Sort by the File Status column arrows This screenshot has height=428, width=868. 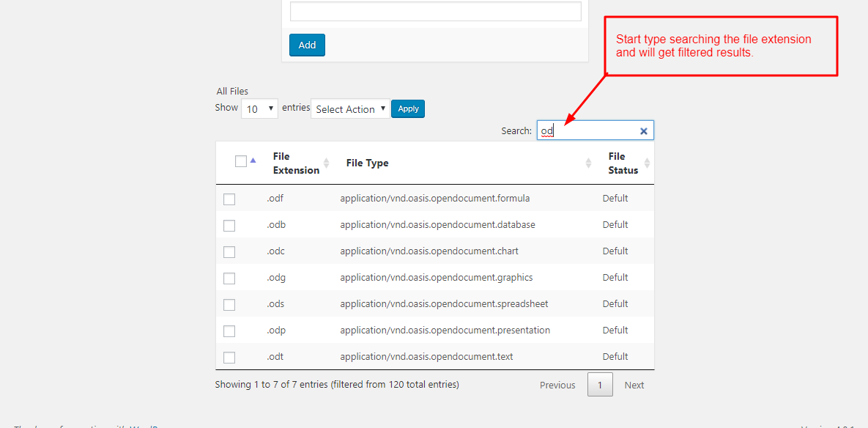pos(647,163)
